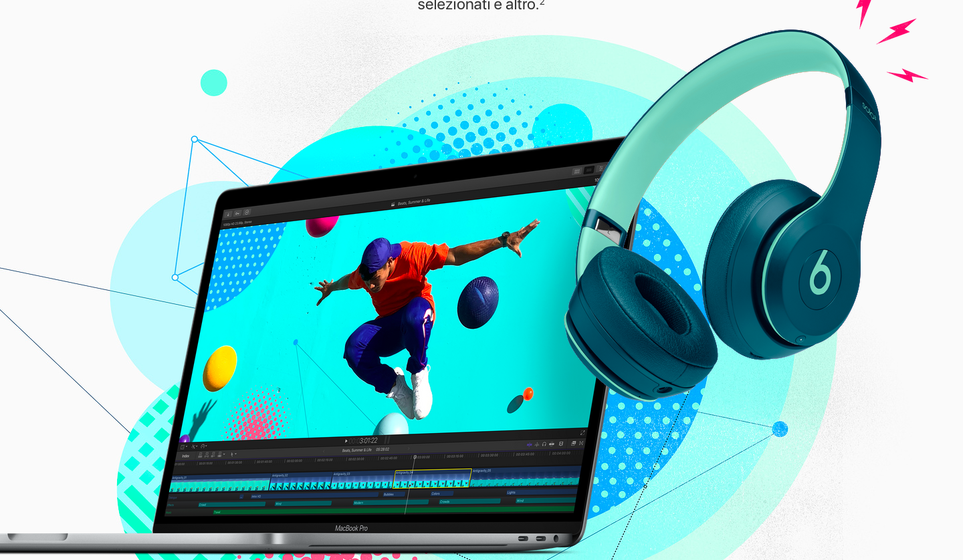
Task: Open clip appearance settings icon
Action: pos(552,444)
